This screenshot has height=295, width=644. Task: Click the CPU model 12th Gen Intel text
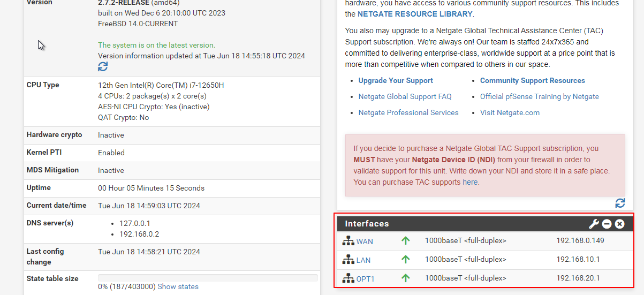(x=161, y=85)
